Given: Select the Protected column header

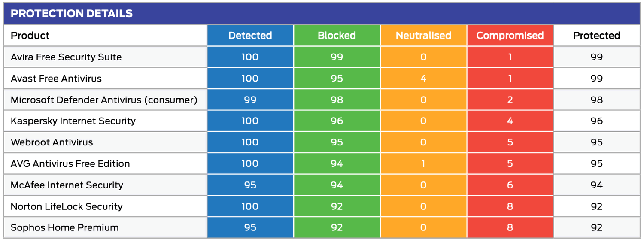Looking at the screenshot, I should [596, 36].
